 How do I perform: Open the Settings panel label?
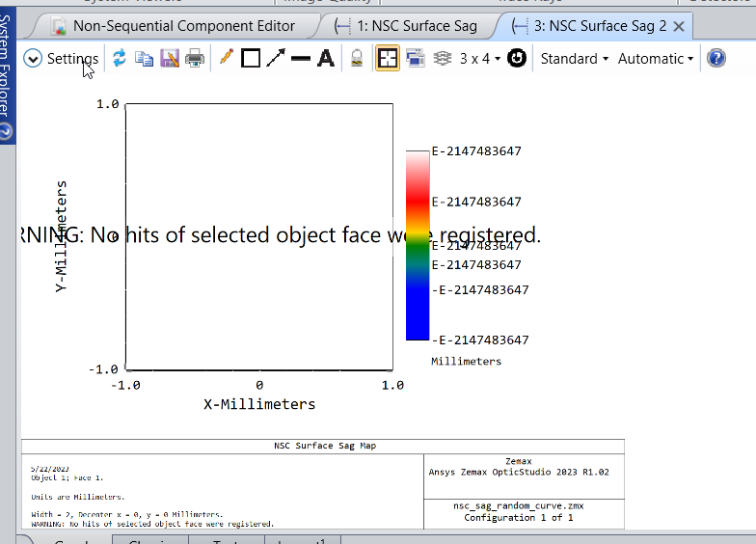tap(72, 59)
